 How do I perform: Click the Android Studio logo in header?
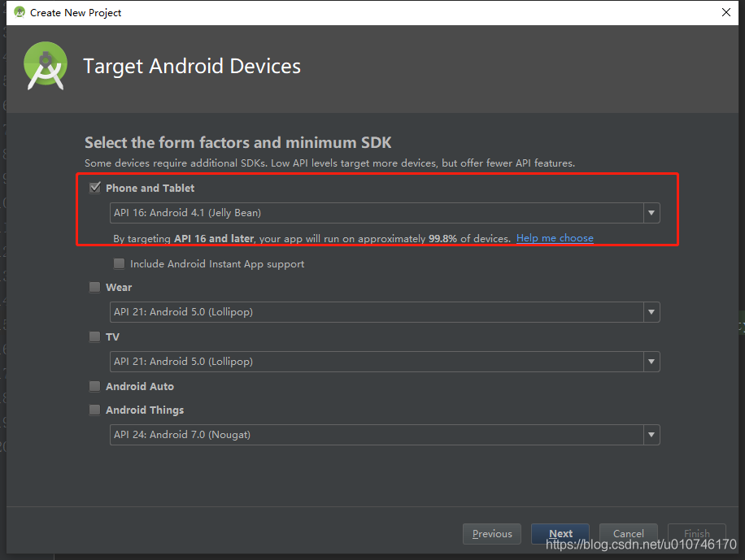[46, 66]
